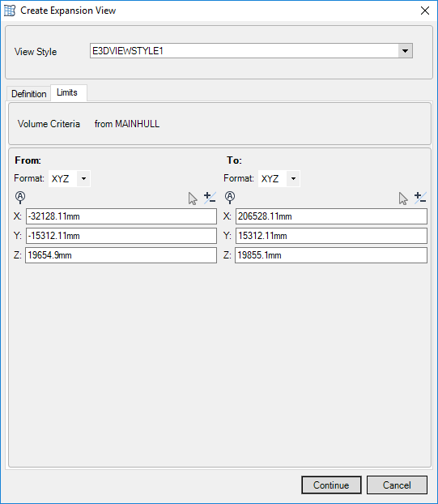Screen dimensions: 438x504
Task: Click the Cancel button
Action: (x=397, y=485)
